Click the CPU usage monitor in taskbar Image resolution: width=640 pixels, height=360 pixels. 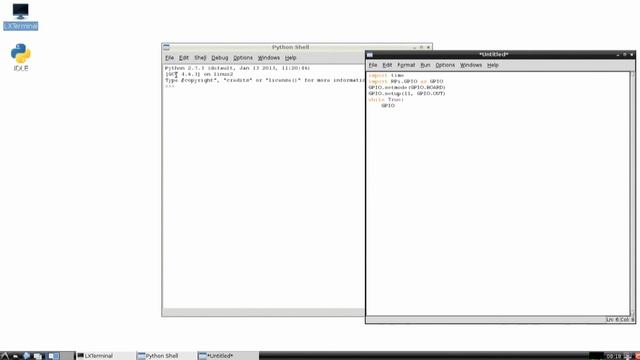pos(596,356)
